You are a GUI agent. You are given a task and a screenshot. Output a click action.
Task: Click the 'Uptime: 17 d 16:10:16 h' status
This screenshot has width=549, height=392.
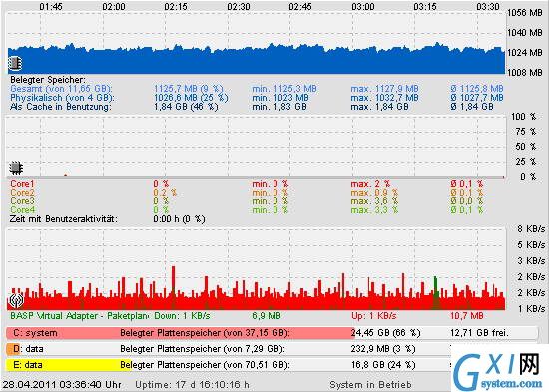(x=193, y=385)
